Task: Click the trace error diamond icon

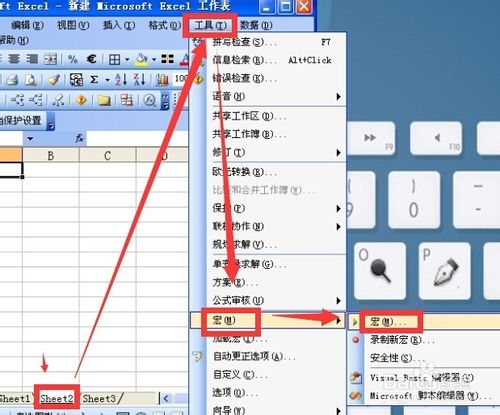Action: pyautogui.click(x=81, y=100)
